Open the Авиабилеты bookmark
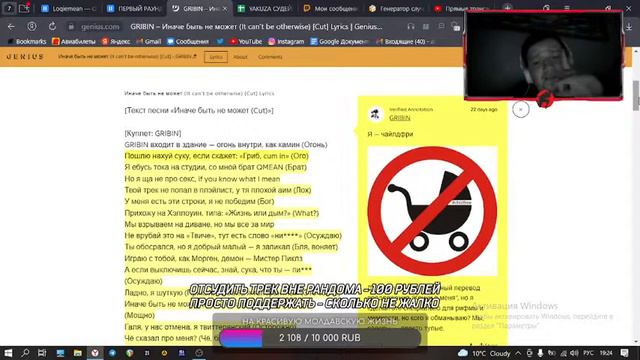Viewport: 640px width, 360px height. pyautogui.click(x=73, y=42)
